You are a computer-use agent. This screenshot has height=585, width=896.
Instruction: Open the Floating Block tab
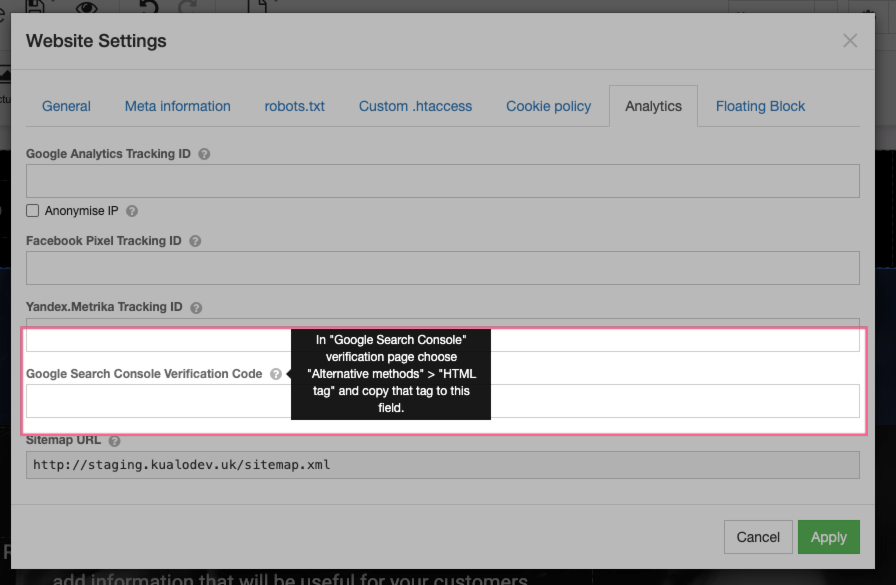(x=760, y=106)
